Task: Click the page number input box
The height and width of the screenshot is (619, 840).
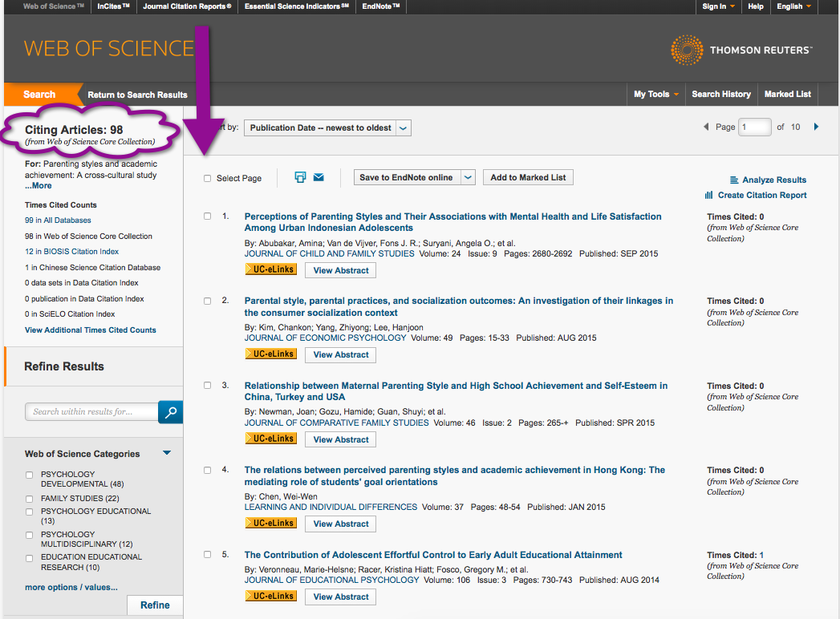Action: tap(754, 127)
